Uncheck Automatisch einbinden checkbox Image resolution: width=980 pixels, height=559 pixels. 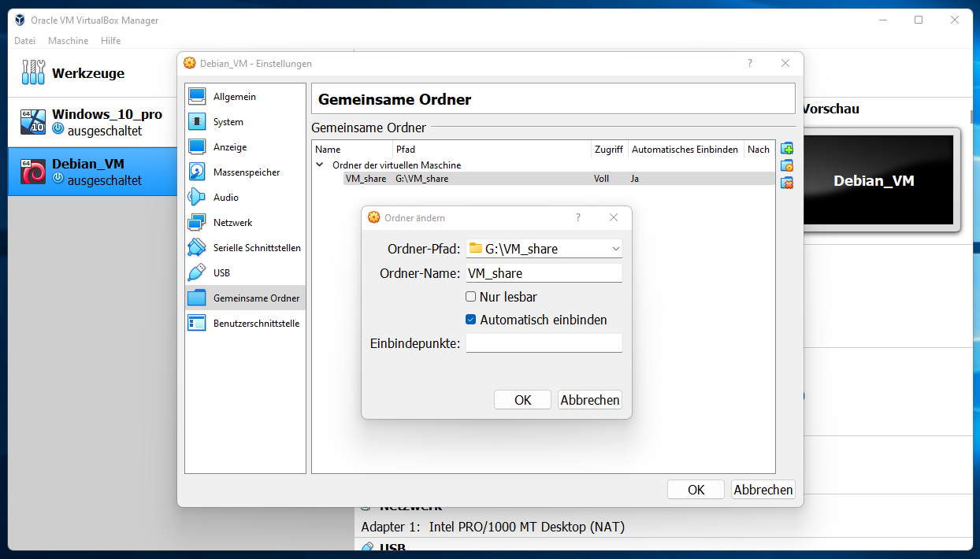[x=471, y=320]
